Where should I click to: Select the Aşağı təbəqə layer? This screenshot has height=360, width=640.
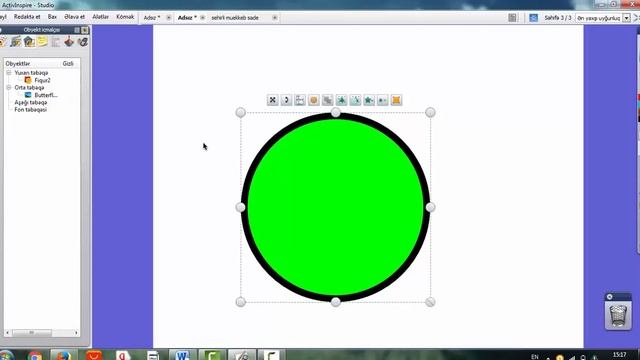pos(31,102)
